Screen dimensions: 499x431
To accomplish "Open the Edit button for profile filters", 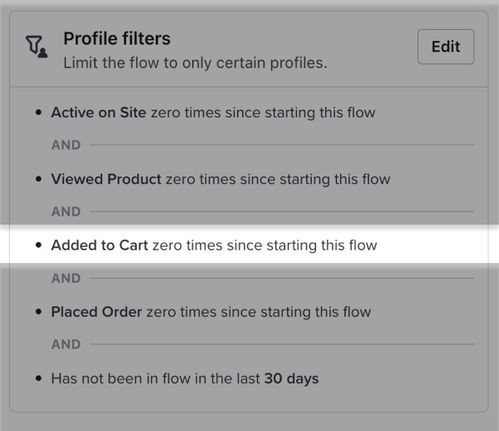I will pyautogui.click(x=446, y=47).
